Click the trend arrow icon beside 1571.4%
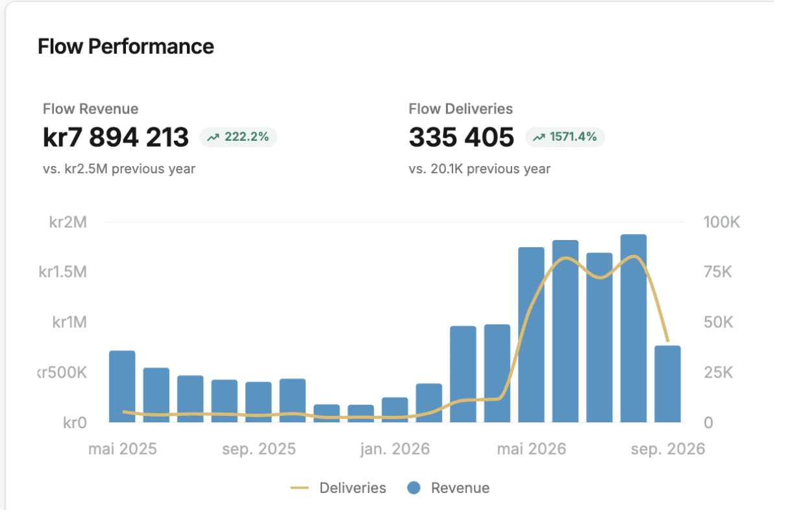 click(539, 138)
